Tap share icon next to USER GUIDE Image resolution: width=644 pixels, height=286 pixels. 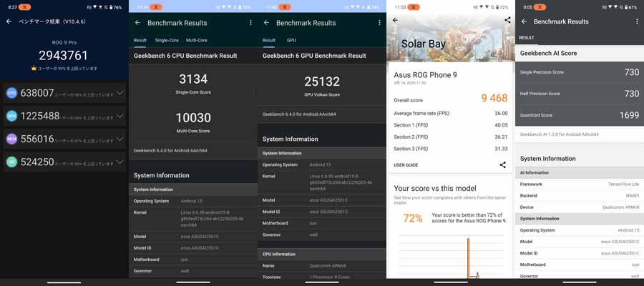(503, 165)
